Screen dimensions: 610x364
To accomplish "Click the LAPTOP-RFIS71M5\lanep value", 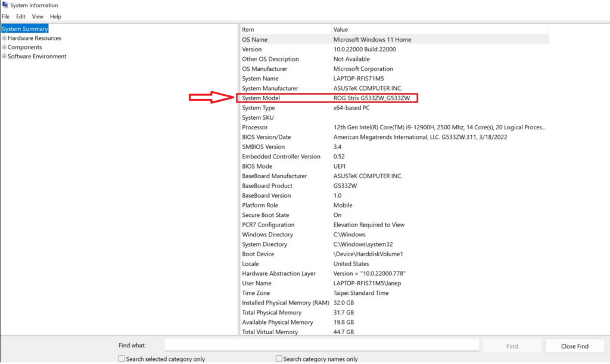I will pyautogui.click(x=367, y=283).
